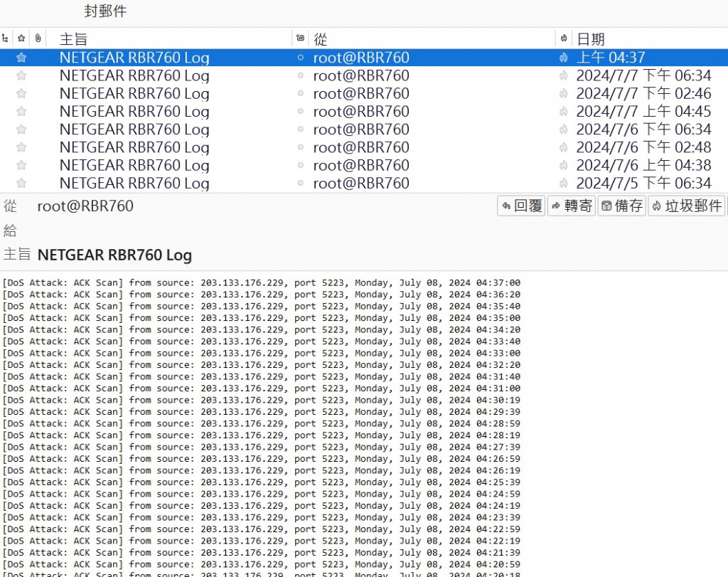The width and height of the screenshot is (728, 577).
Task: Toggle read dot on 2024/7/6 上午 04:38 message
Action: [x=301, y=165]
